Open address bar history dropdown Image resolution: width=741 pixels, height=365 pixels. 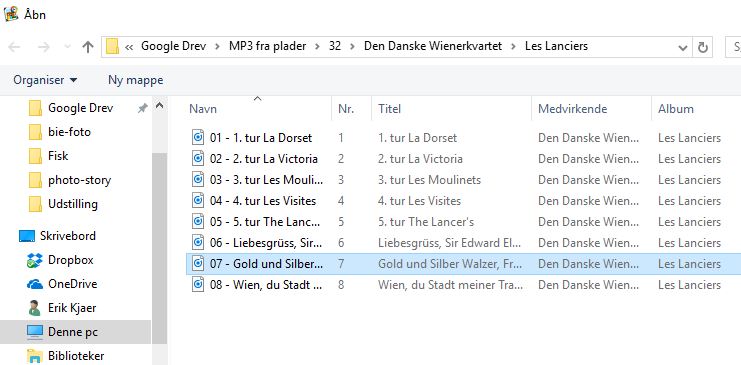[x=682, y=47]
